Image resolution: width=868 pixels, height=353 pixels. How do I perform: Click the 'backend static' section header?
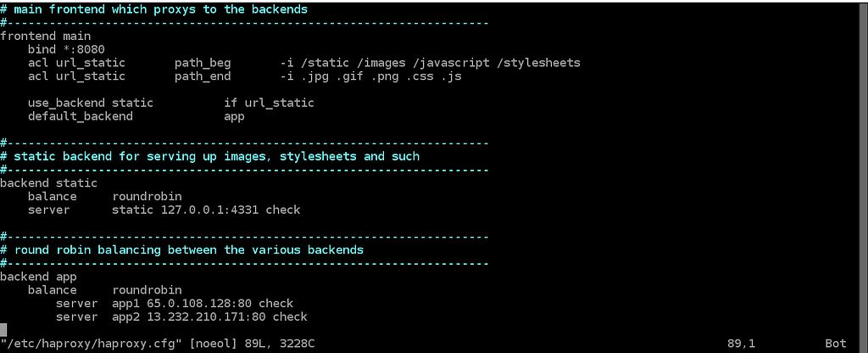coord(48,183)
